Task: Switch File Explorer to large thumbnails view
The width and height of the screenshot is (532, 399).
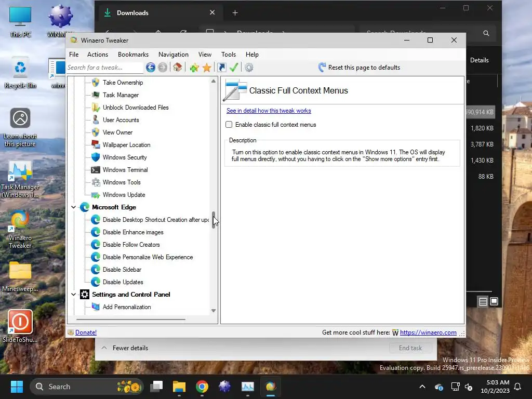Action: pyautogui.click(x=494, y=301)
